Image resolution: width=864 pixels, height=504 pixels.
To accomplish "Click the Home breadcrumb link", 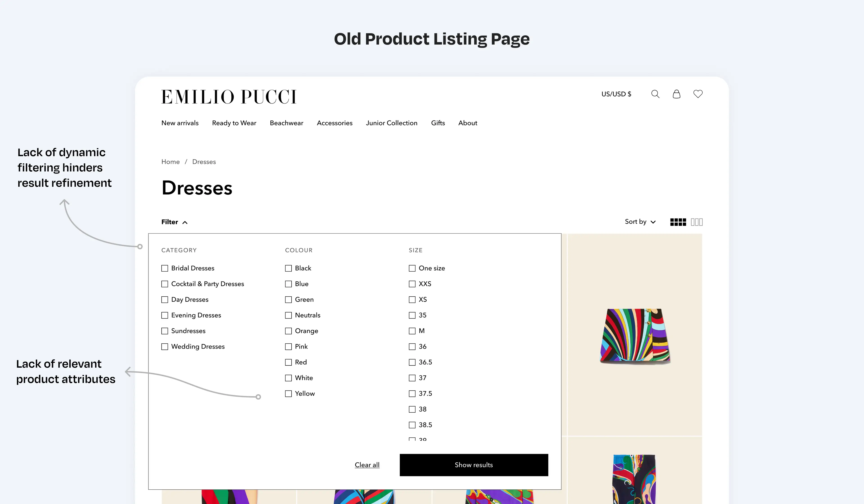I will click(x=170, y=162).
